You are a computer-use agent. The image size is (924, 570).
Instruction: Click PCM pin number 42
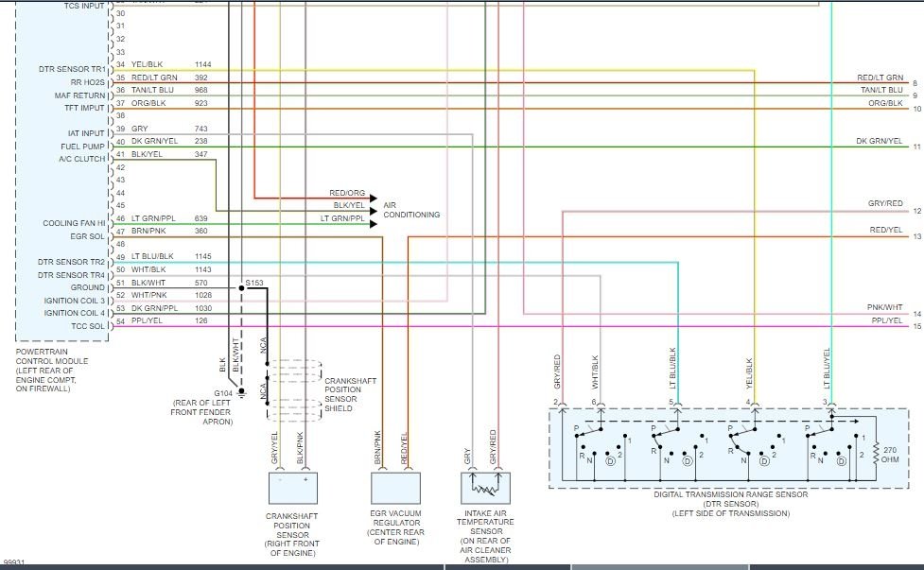pos(120,167)
